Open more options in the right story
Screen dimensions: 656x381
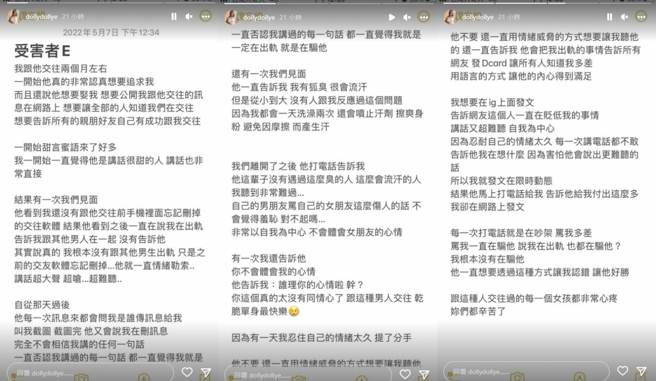tap(641, 16)
